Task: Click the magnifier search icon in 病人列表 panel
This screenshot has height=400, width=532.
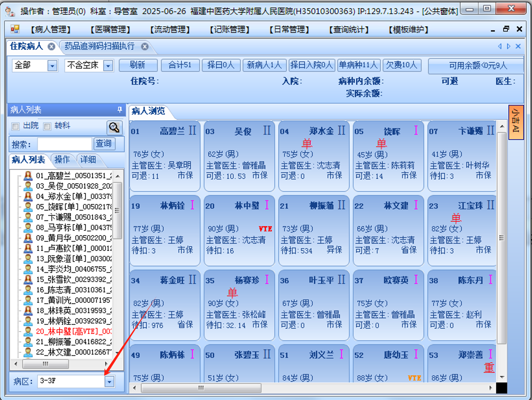Action: coord(115,128)
